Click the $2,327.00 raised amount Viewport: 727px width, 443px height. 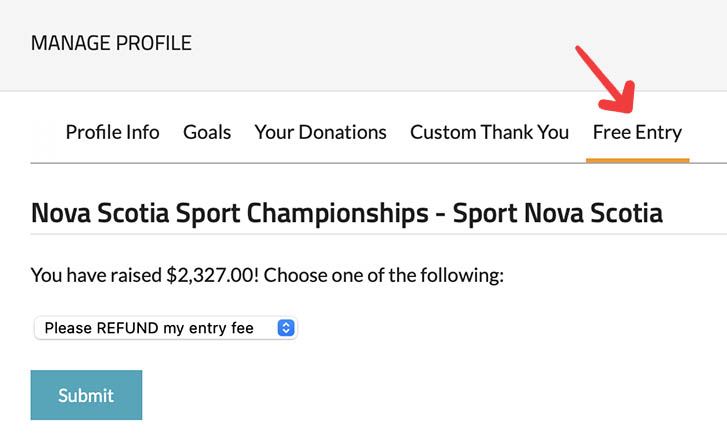(x=211, y=274)
